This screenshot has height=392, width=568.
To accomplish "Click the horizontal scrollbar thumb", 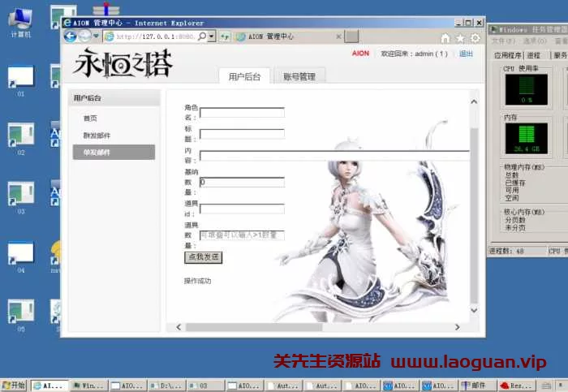I will (254, 327).
